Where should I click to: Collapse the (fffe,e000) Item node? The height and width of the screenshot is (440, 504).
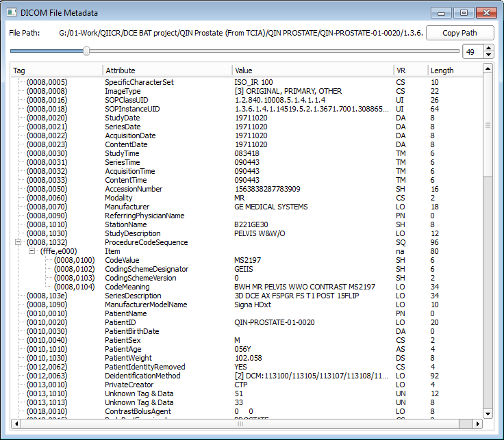coord(32,251)
